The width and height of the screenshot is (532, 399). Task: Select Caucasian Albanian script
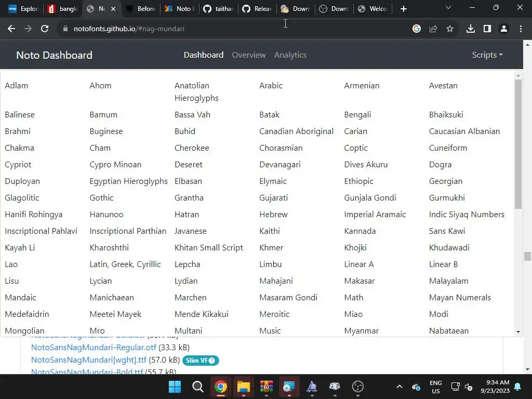point(464,131)
